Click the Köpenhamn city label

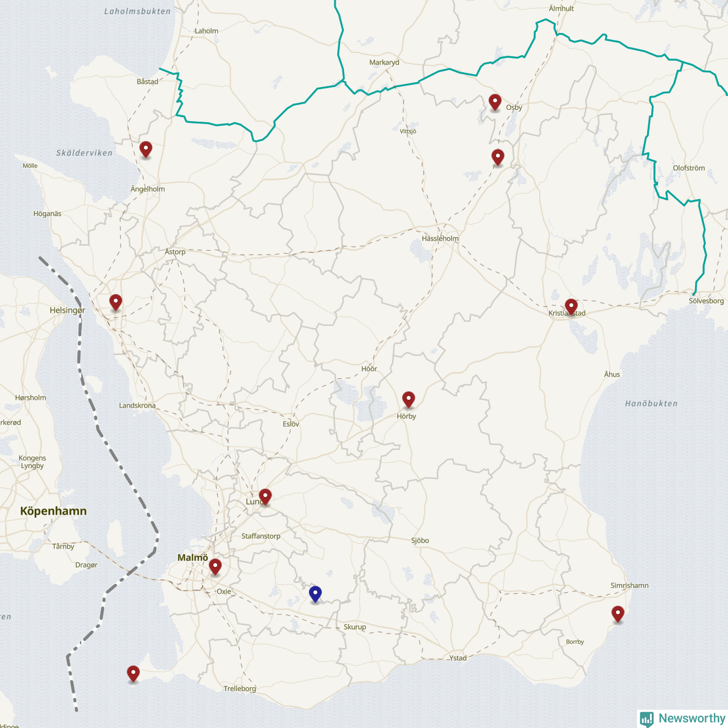pos(53,511)
